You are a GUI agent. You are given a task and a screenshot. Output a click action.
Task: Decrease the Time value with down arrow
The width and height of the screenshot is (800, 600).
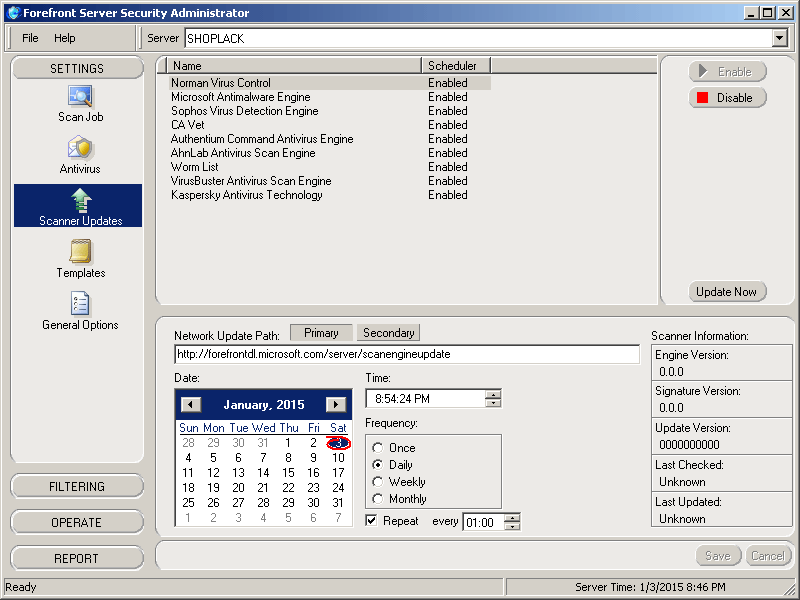click(x=493, y=403)
